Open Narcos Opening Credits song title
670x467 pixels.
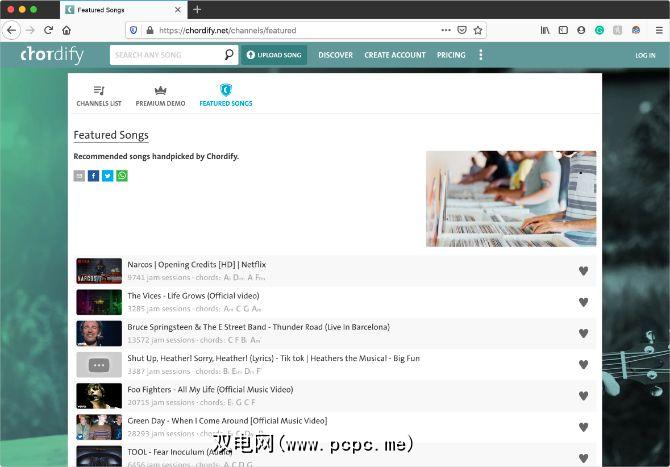point(197,264)
